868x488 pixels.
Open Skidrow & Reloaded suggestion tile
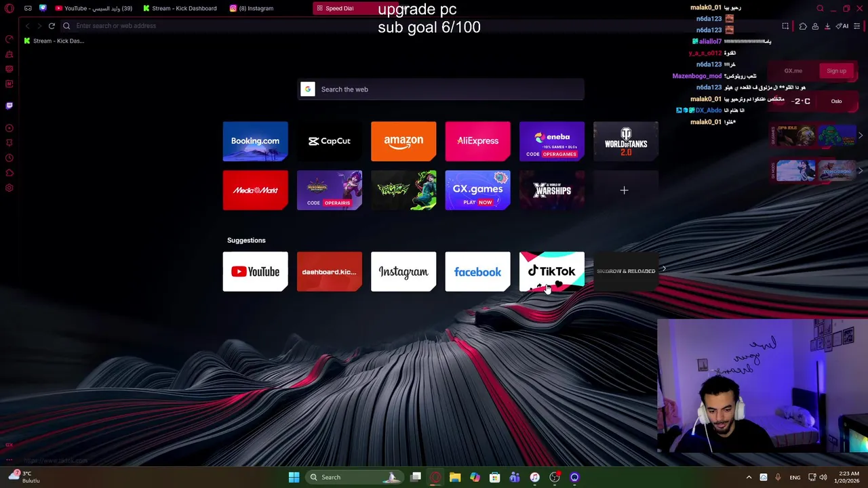626,271
